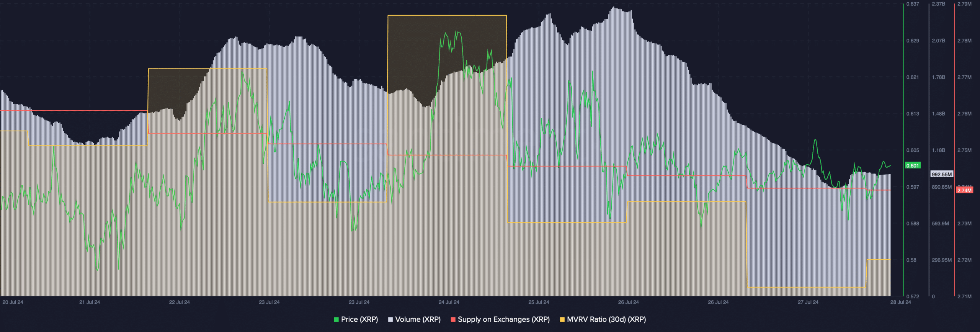This screenshot has height=332, width=980.
Task: Click the 2.73M supply axis label
Action: tap(964, 223)
